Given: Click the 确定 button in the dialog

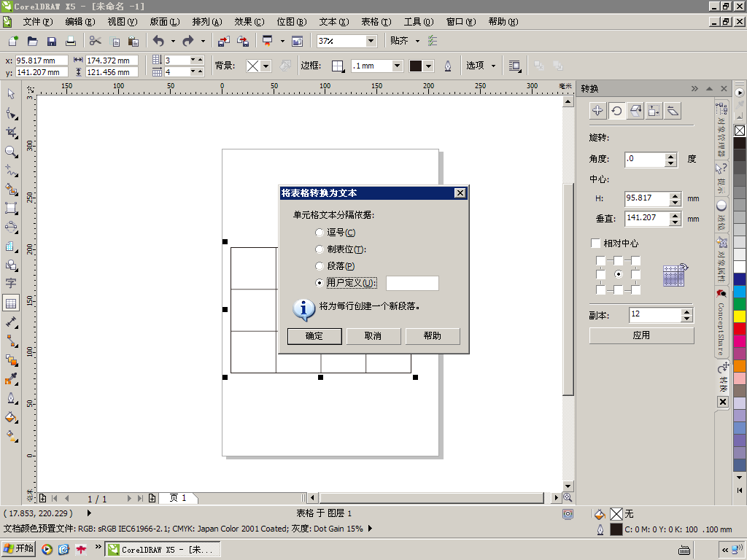Looking at the screenshot, I should pos(314,336).
